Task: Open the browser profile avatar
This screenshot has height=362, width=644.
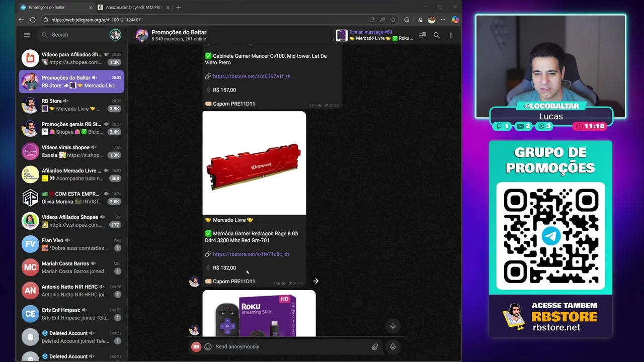Action: [x=431, y=20]
